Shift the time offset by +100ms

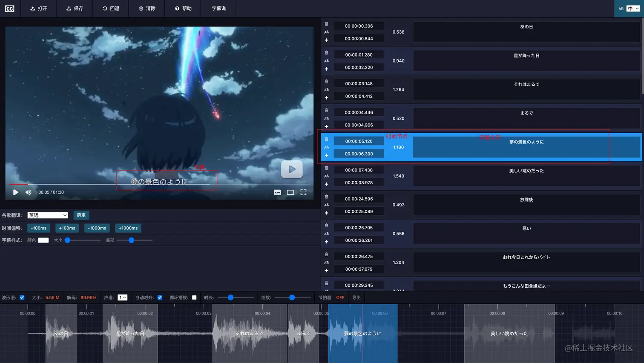[x=67, y=228]
